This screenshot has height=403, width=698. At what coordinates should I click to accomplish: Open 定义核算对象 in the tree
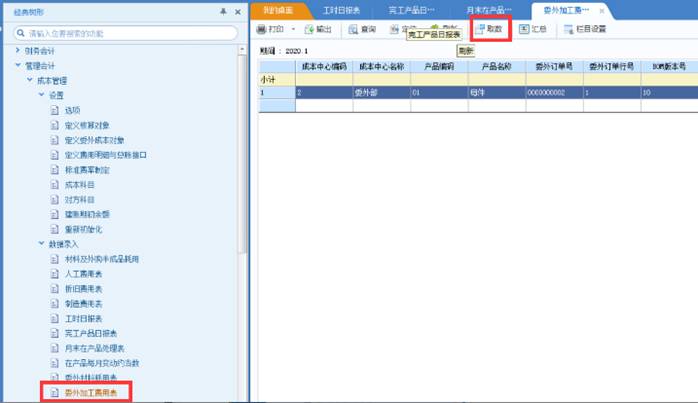(91, 125)
